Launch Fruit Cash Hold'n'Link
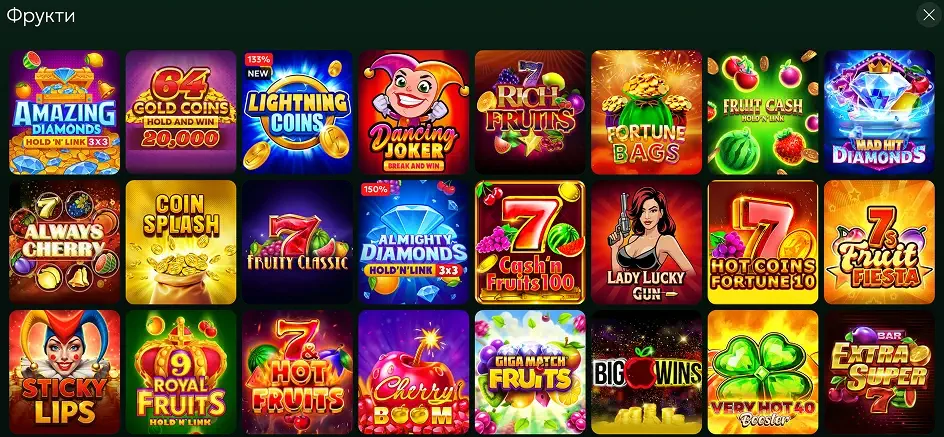The width and height of the screenshot is (944, 437). click(x=763, y=113)
